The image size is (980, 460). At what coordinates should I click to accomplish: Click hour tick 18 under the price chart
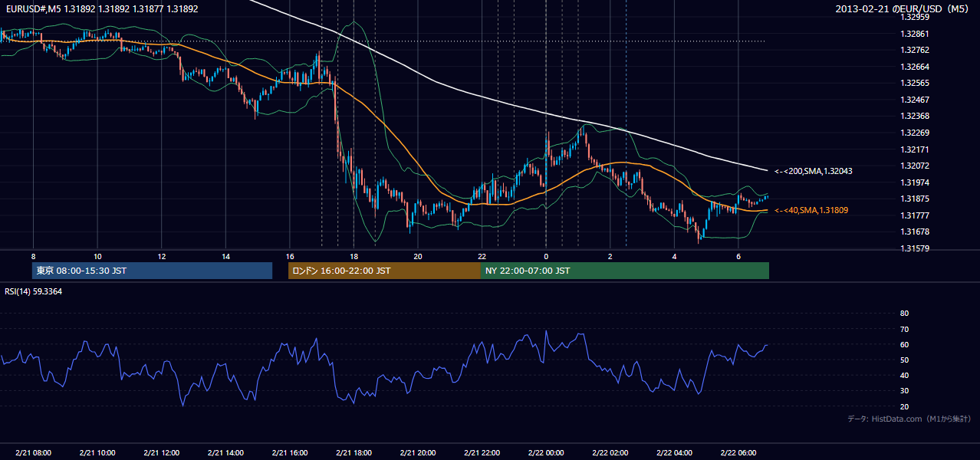[354, 257]
